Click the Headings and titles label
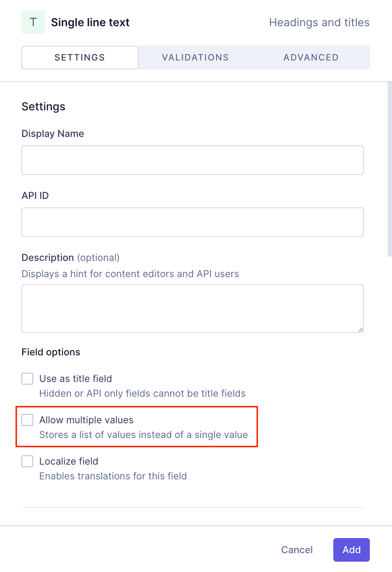Image resolution: width=392 pixels, height=572 pixels. pos(320,23)
